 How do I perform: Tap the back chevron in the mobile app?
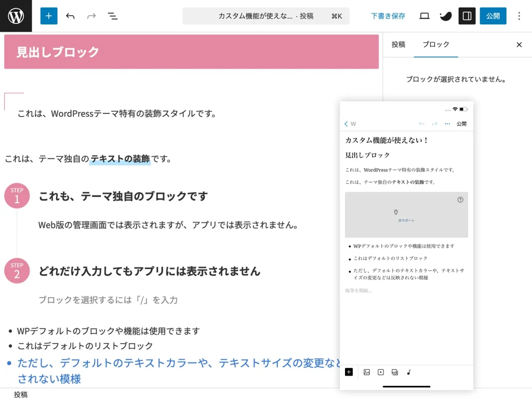[x=345, y=124]
